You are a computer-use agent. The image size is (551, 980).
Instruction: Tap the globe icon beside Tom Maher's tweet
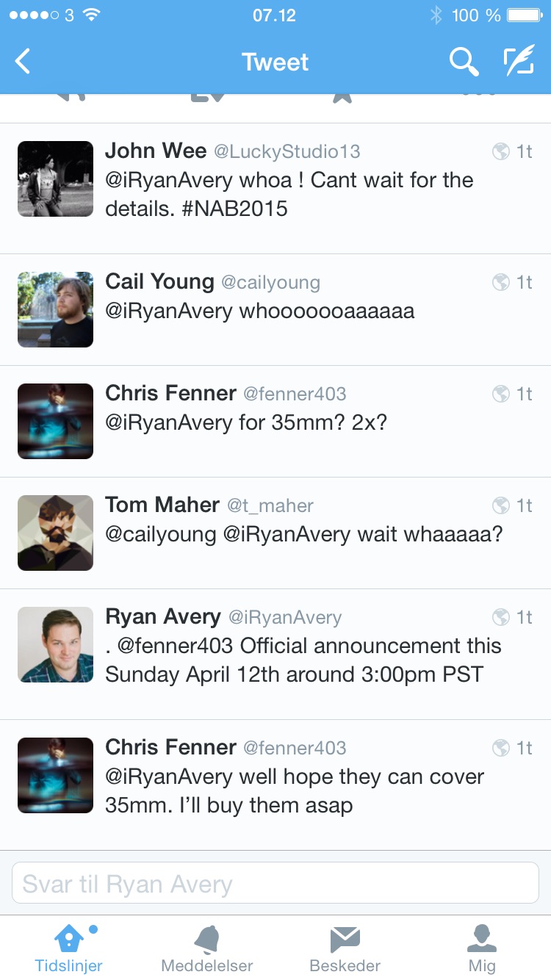click(501, 506)
